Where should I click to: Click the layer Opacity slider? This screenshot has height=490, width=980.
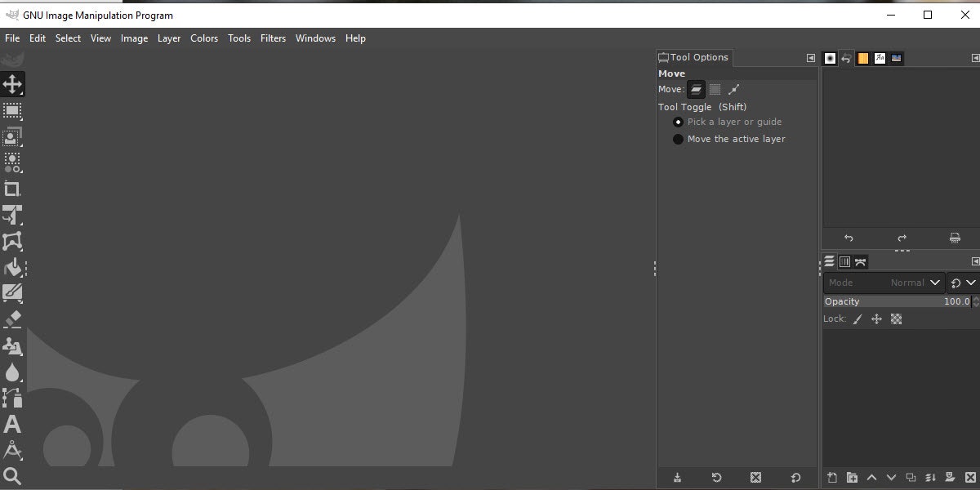898,301
